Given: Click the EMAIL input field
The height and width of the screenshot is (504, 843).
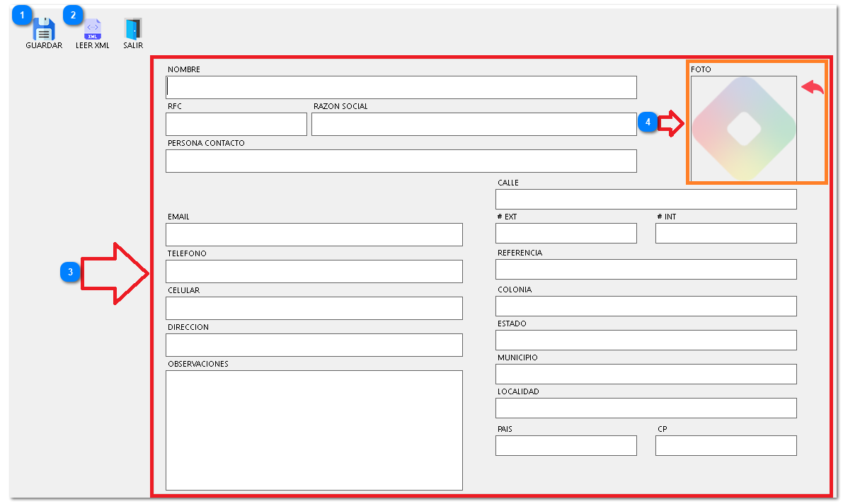Looking at the screenshot, I should (x=314, y=234).
